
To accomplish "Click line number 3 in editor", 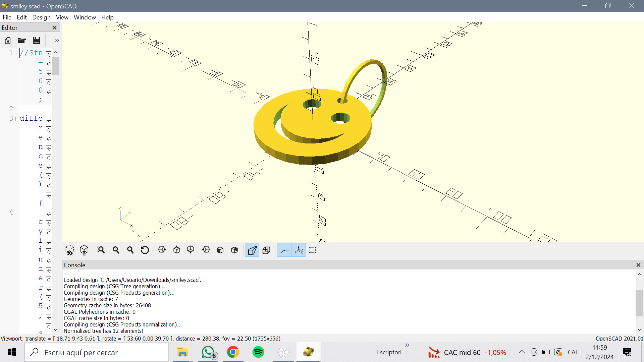I will point(11,118).
